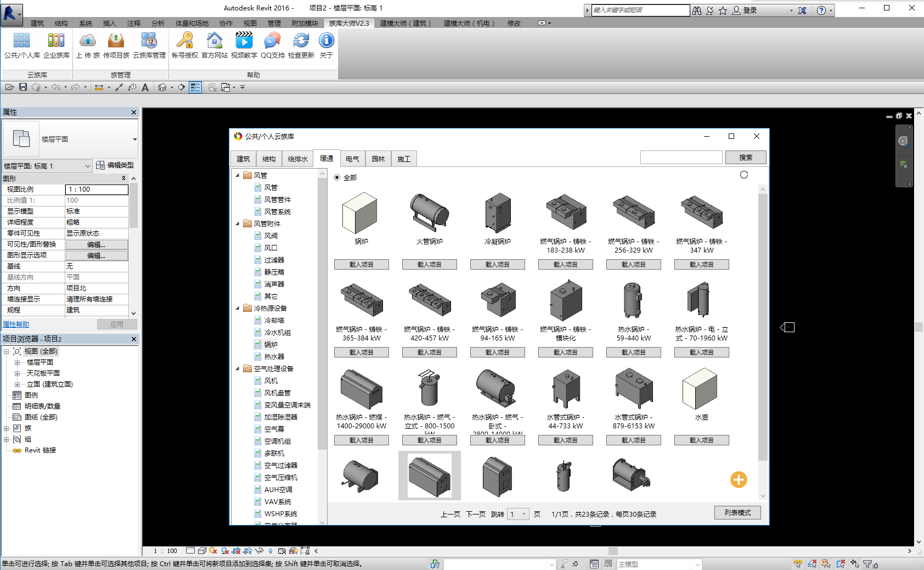
Task: Click the orange plus button in library dialog
Action: (x=739, y=479)
